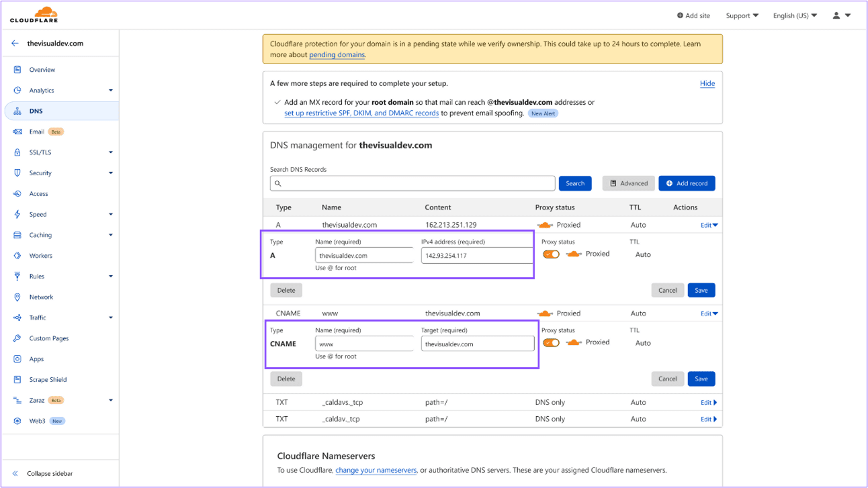Click the SSL/TLS padlock icon
This screenshot has height=488, width=868.
coord(17,152)
